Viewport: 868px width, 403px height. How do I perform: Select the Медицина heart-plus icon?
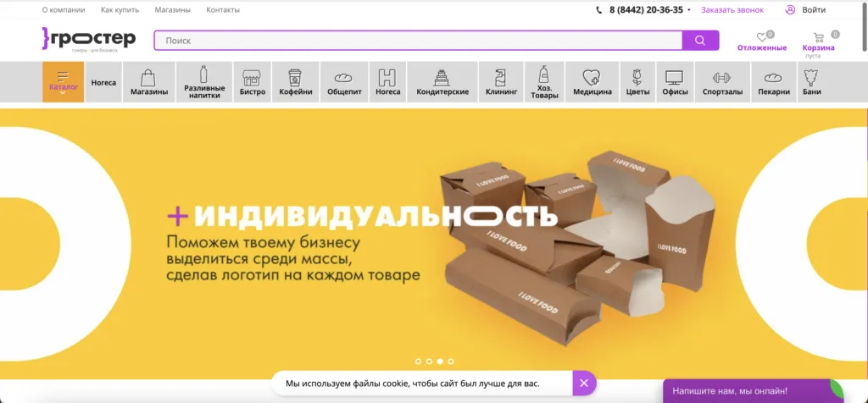pos(592,77)
